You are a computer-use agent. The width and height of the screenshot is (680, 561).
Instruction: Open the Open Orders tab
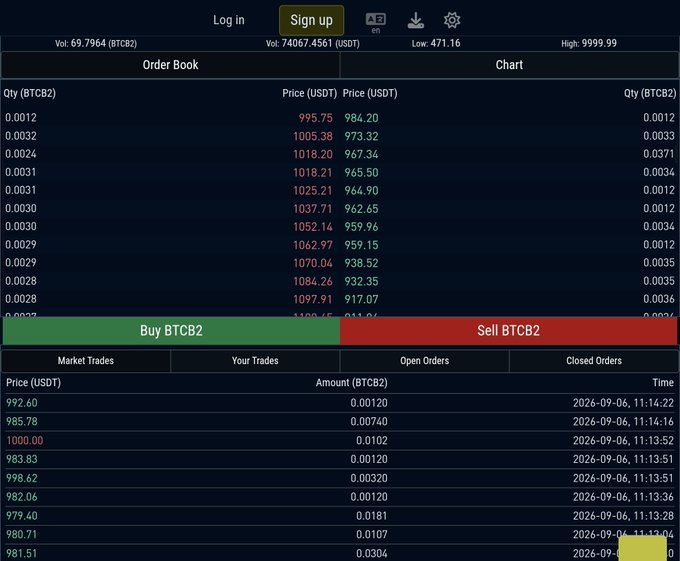point(425,361)
